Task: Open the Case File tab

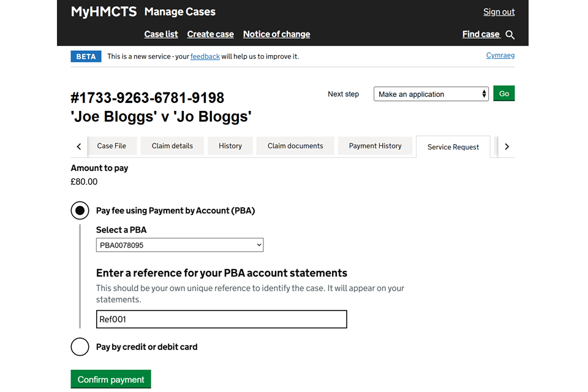Action: pos(111,146)
